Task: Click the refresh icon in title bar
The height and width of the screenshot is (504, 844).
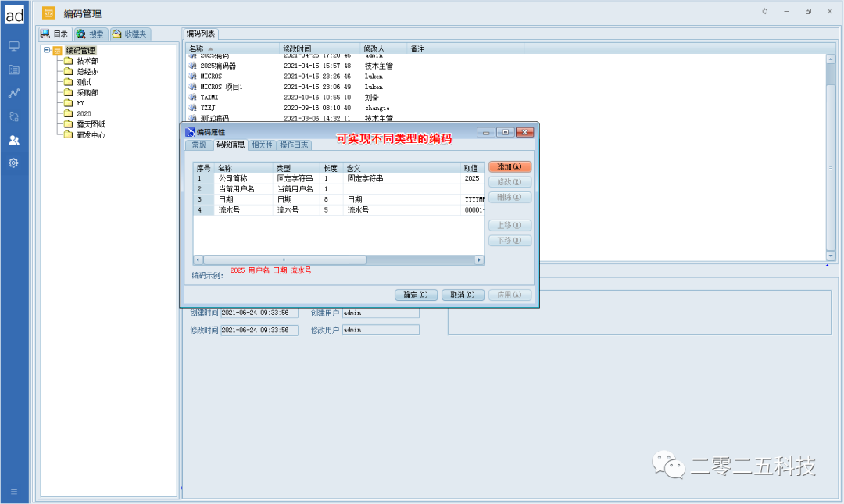Action: [x=764, y=12]
